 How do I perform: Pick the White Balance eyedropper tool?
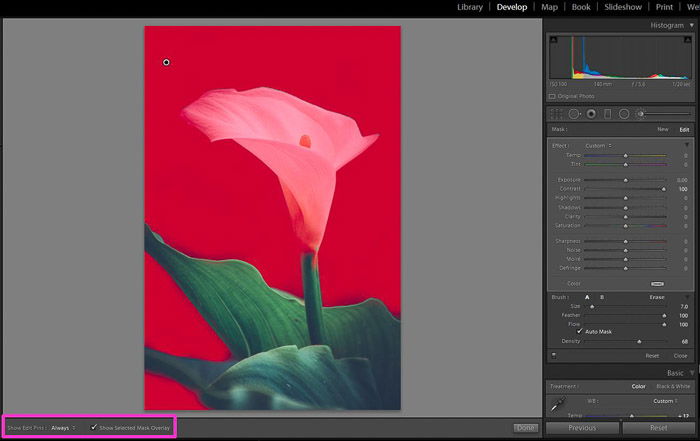pos(561,405)
